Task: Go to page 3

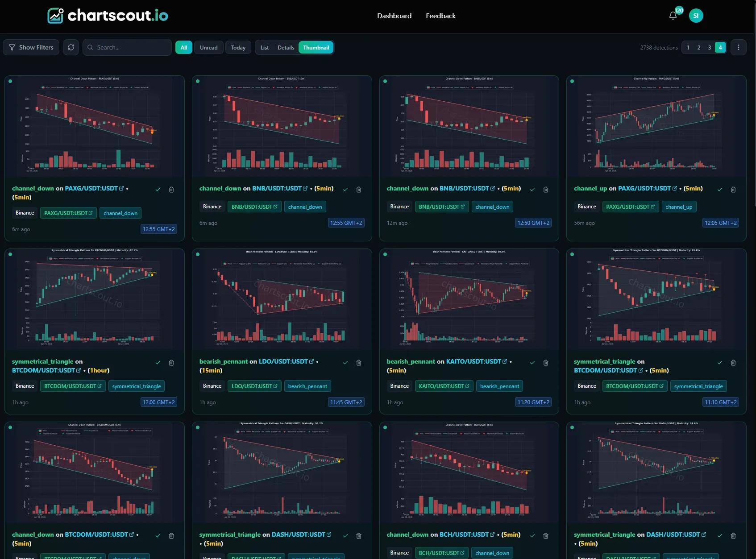Action: (710, 48)
